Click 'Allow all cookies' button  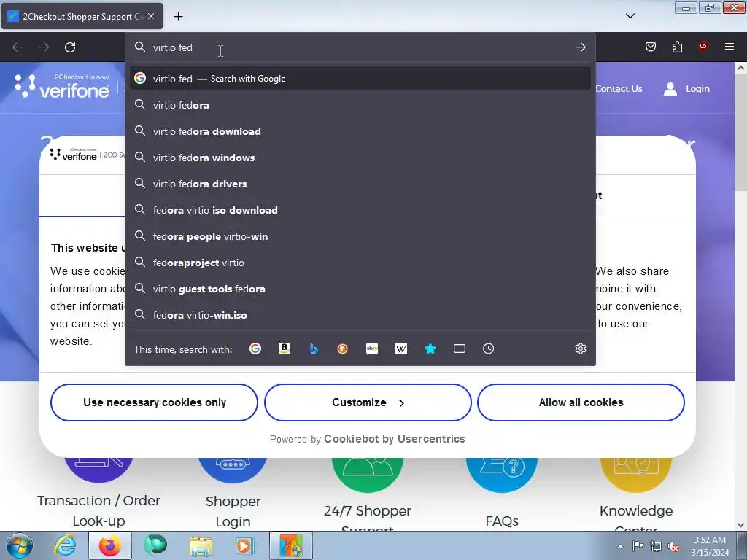click(581, 402)
